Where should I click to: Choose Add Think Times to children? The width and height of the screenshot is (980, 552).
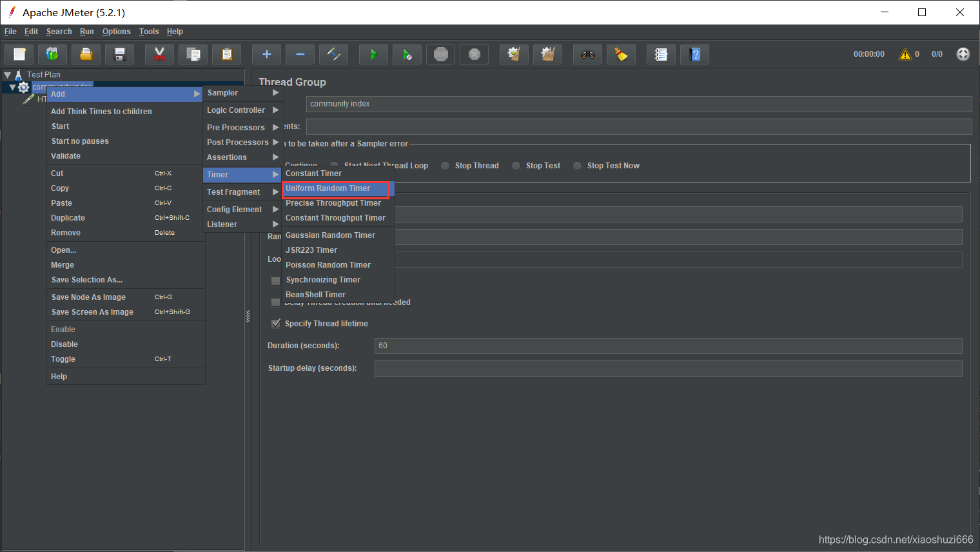click(x=126, y=112)
